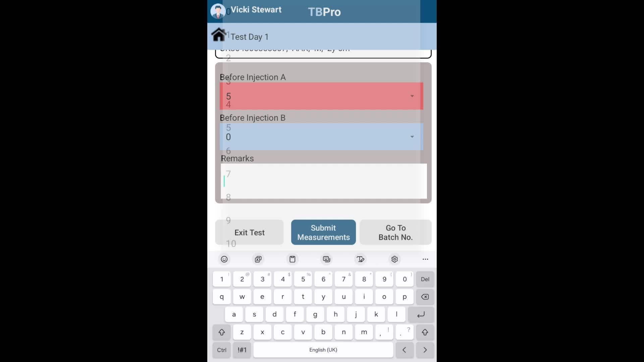Click the navigation forward arrow

pyautogui.click(x=424, y=350)
